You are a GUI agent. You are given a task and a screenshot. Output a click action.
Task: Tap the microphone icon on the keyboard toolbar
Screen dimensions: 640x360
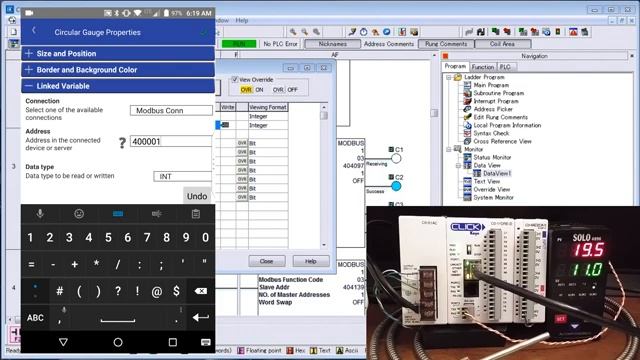tap(40, 213)
